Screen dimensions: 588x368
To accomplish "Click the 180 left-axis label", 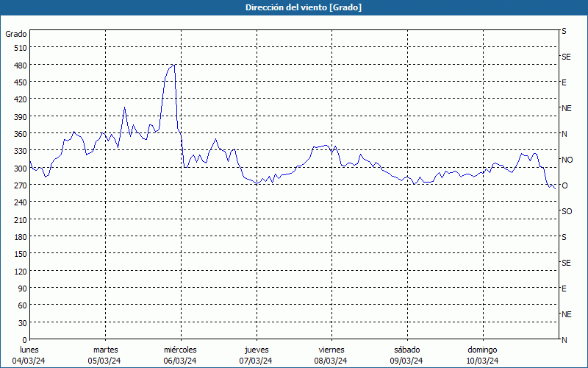I will tap(21, 237).
